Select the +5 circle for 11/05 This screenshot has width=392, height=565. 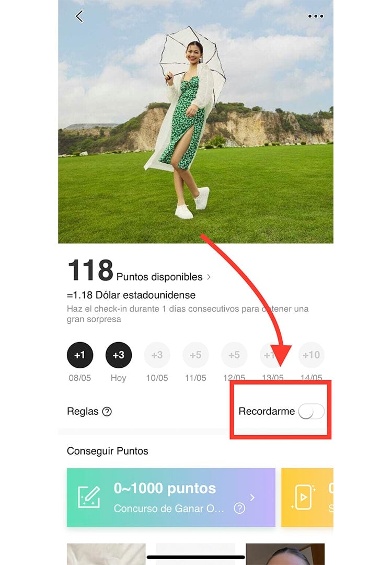[x=195, y=355]
